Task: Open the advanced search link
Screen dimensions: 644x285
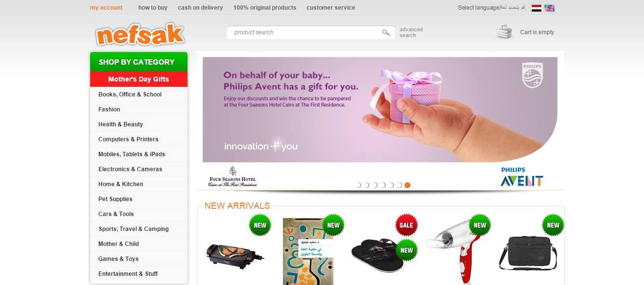Action: [411, 32]
